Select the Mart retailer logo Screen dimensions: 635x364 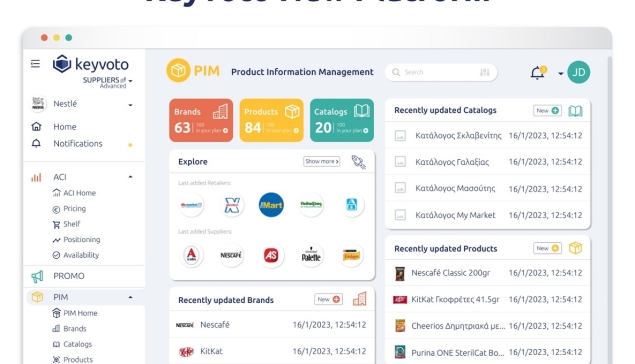pos(271,205)
